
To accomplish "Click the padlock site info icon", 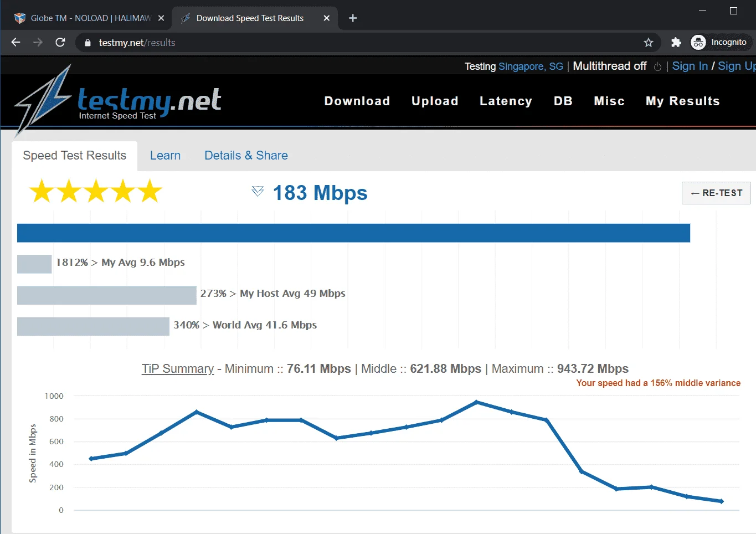I will click(x=87, y=43).
